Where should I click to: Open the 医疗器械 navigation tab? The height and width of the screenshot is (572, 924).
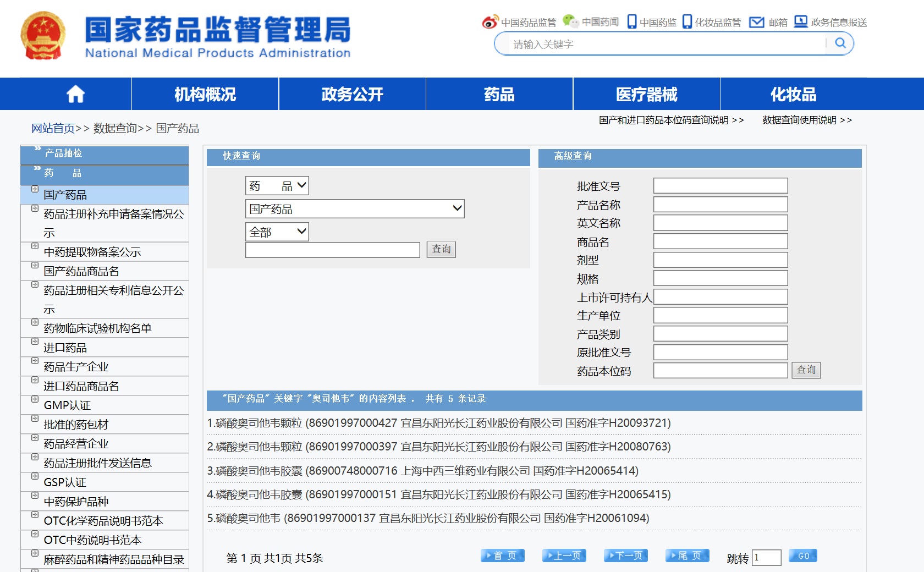tap(646, 95)
